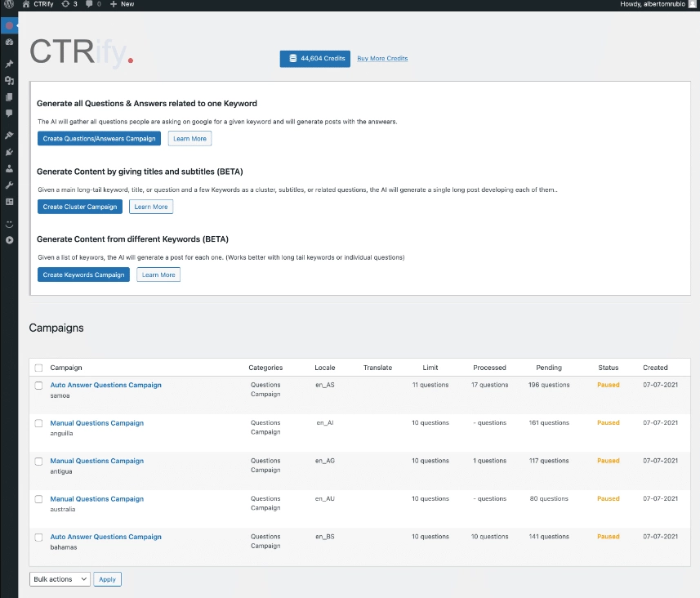Open the Howdy albertomrubio account menu

[653, 4]
